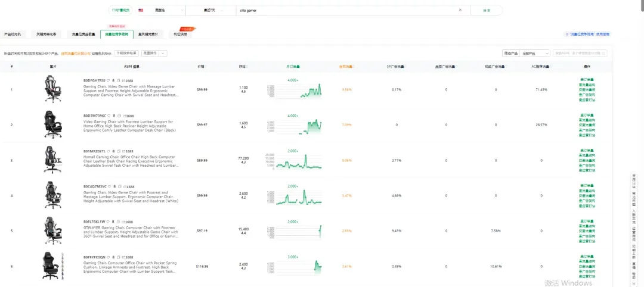Favorite product B0DFGH7RSJ with heart icon
Viewport: 644px width, 287px height.
[109, 80]
